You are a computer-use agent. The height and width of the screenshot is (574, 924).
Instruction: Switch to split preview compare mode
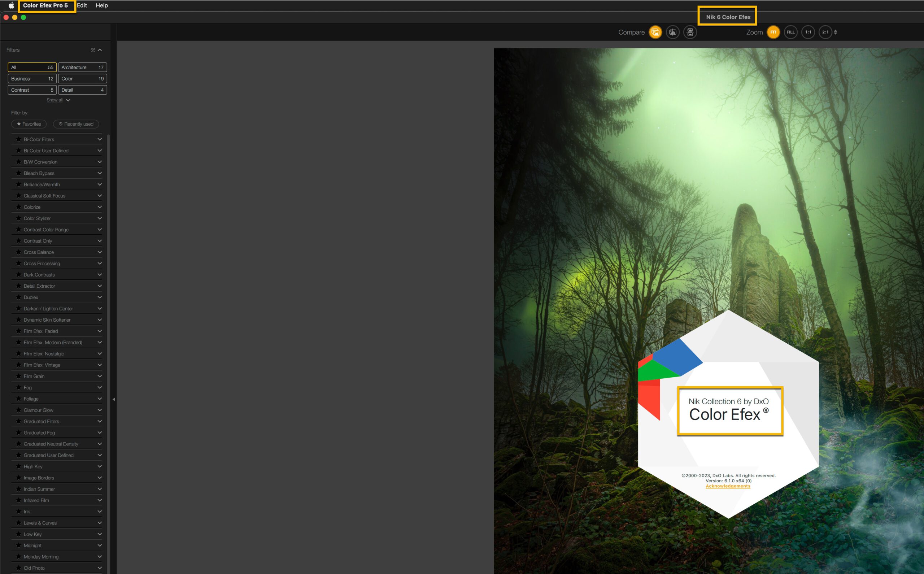pos(672,32)
